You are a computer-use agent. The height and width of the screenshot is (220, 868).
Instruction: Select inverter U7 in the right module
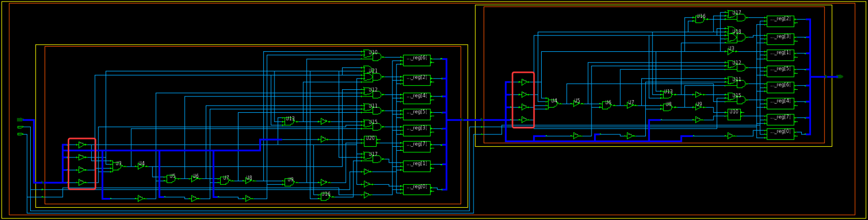630,105
